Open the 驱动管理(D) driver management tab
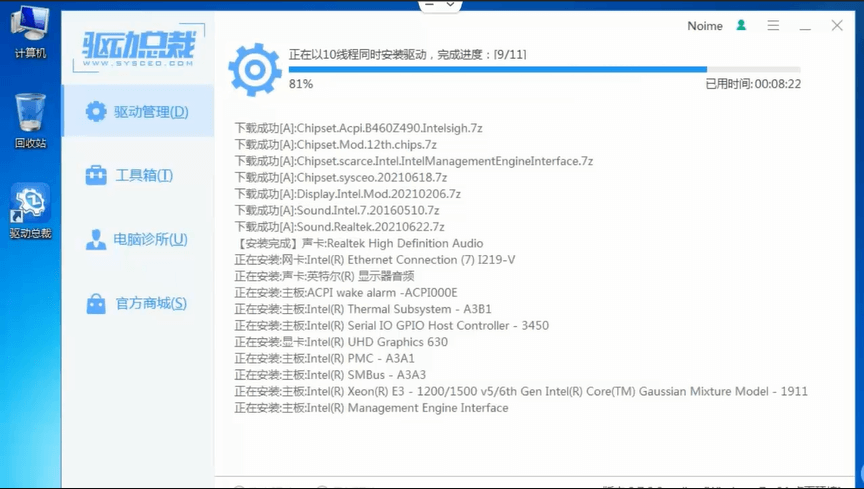 138,112
